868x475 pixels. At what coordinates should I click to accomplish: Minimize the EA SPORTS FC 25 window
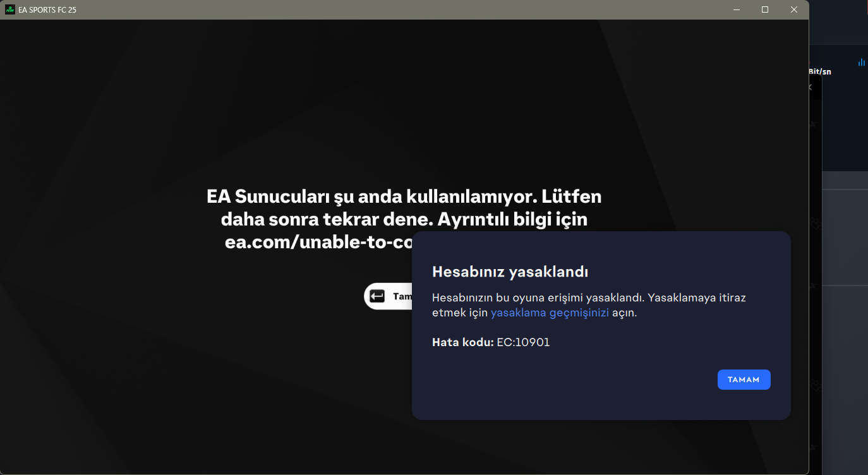point(737,9)
